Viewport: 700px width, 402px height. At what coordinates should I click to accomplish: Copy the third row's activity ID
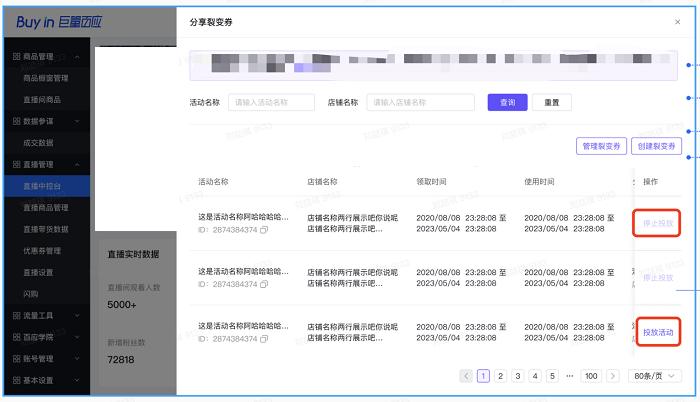pyautogui.click(x=264, y=339)
